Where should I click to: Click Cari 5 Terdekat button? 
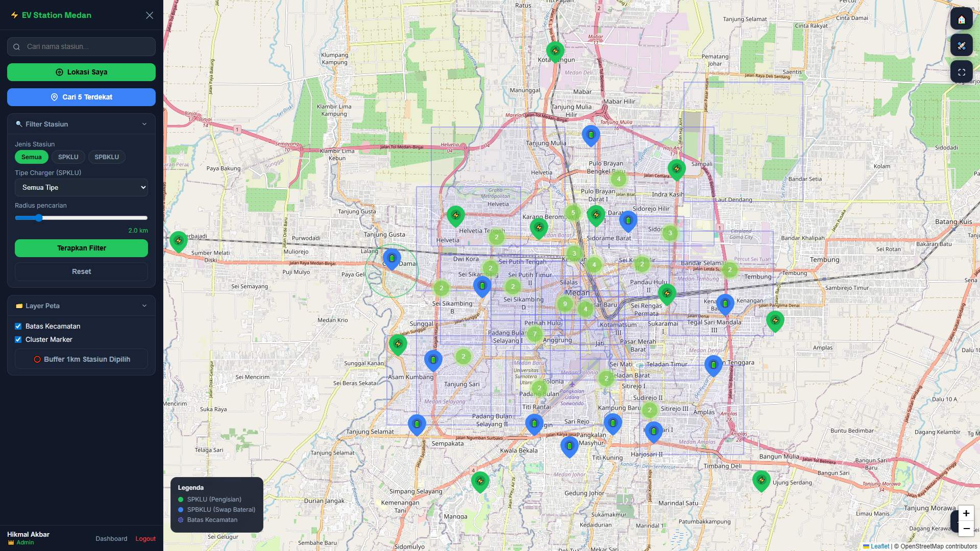pyautogui.click(x=81, y=97)
